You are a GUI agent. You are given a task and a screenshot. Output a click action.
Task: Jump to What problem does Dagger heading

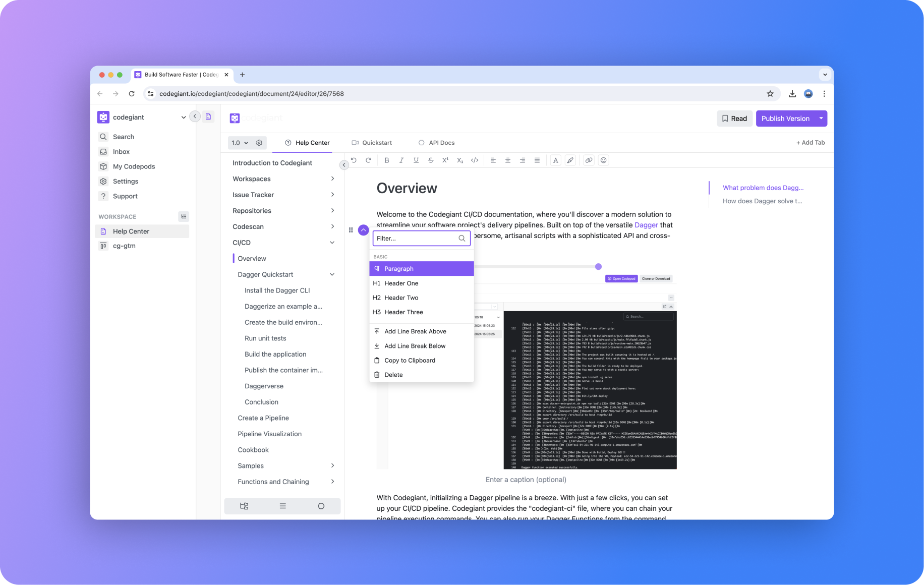pyautogui.click(x=763, y=188)
